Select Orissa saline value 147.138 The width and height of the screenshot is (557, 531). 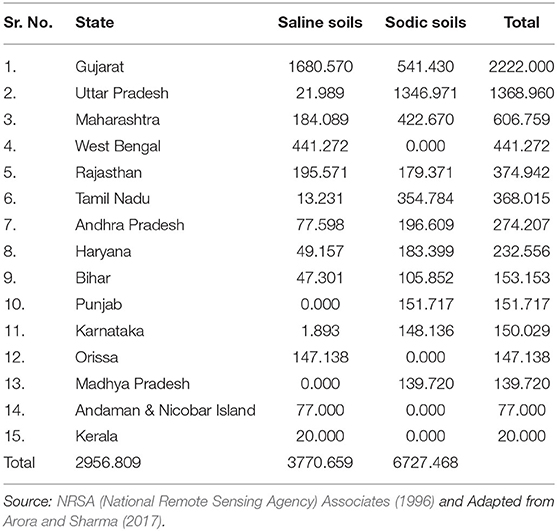(320, 357)
